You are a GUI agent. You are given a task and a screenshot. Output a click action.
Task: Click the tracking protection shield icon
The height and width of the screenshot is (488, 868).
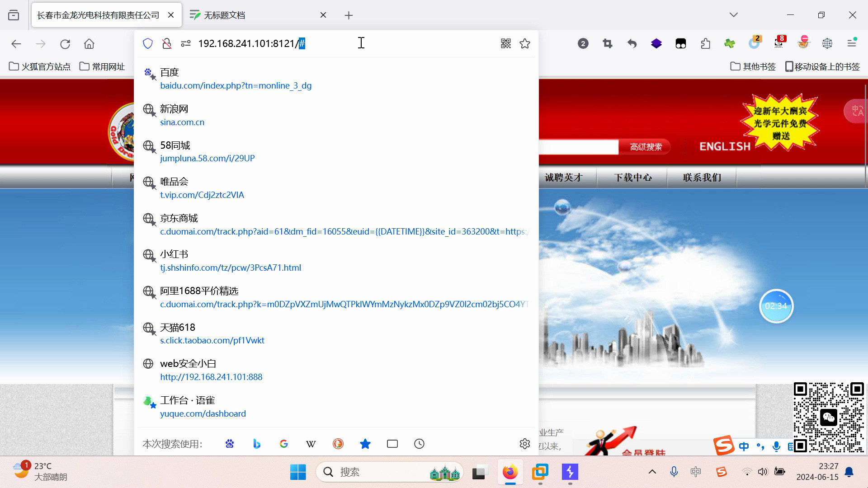(x=148, y=43)
